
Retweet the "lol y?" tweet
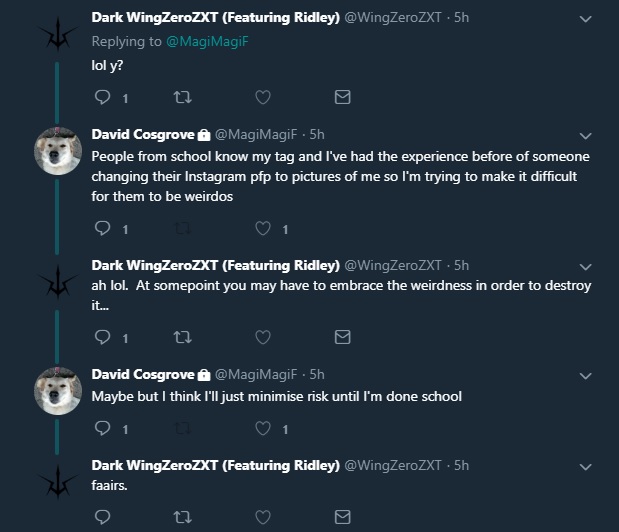(x=181, y=98)
